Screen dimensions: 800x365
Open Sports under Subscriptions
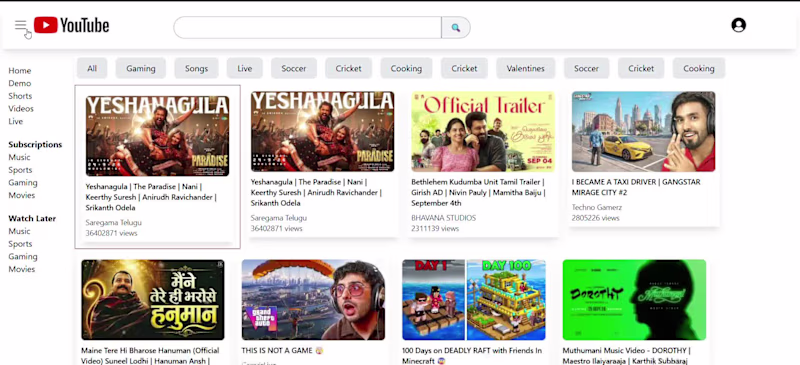pos(20,170)
